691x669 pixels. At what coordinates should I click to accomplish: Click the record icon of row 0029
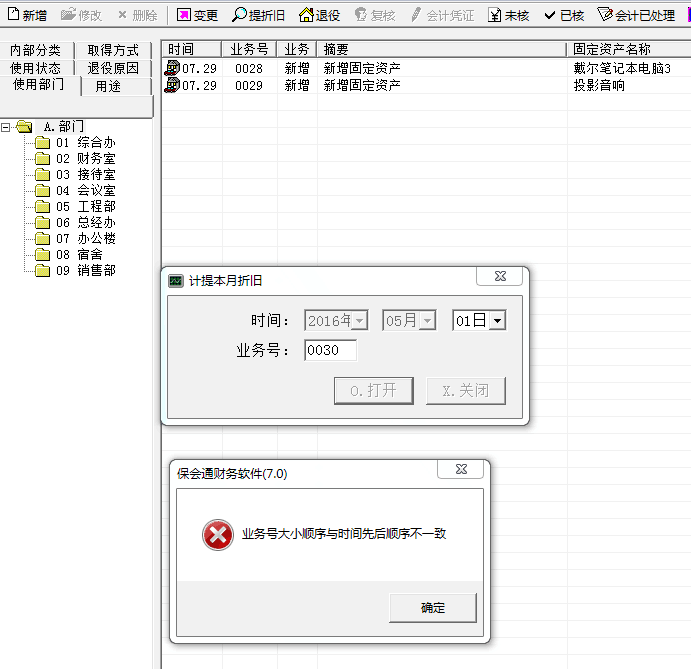(172, 85)
